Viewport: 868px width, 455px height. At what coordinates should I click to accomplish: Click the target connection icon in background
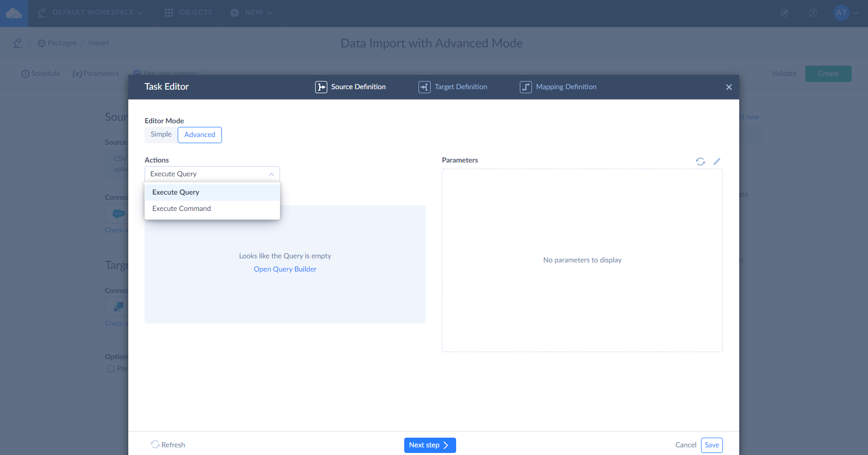pos(118,307)
